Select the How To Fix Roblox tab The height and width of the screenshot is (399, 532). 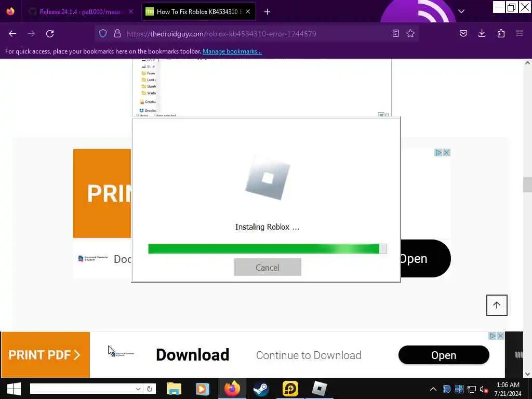(198, 12)
